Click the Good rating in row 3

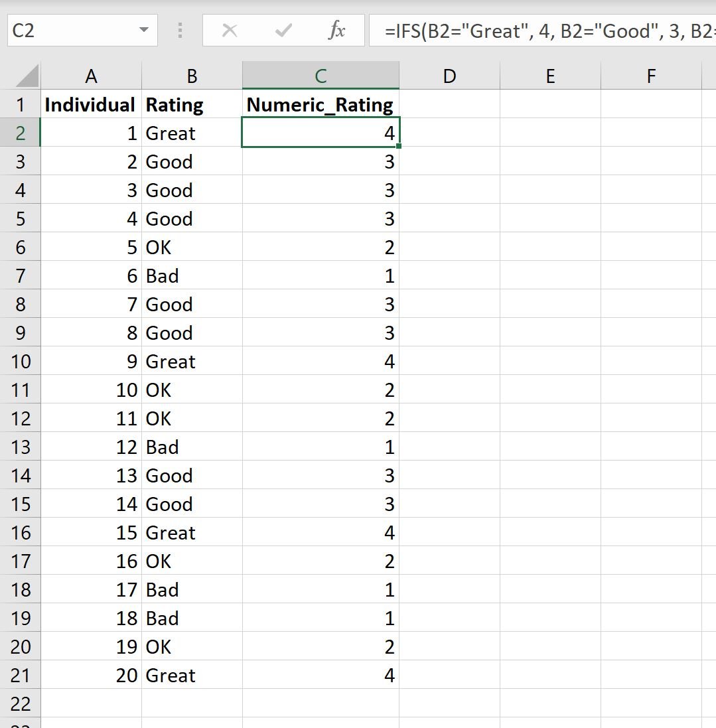pos(192,161)
